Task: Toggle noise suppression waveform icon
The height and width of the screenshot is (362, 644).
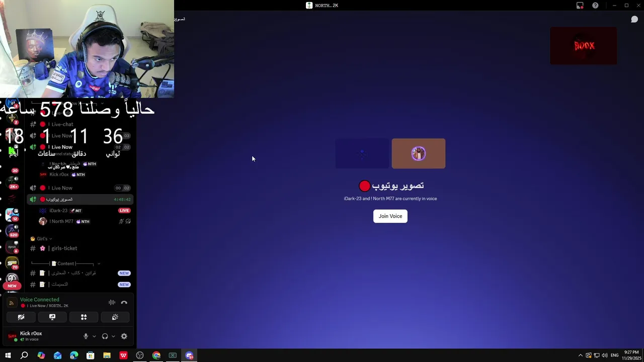Action: (112, 303)
